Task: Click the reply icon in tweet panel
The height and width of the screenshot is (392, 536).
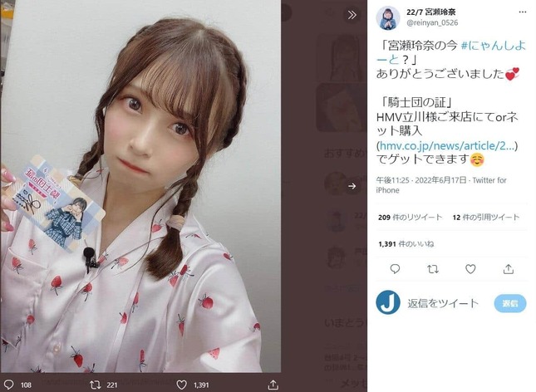Action: (395, 269)
